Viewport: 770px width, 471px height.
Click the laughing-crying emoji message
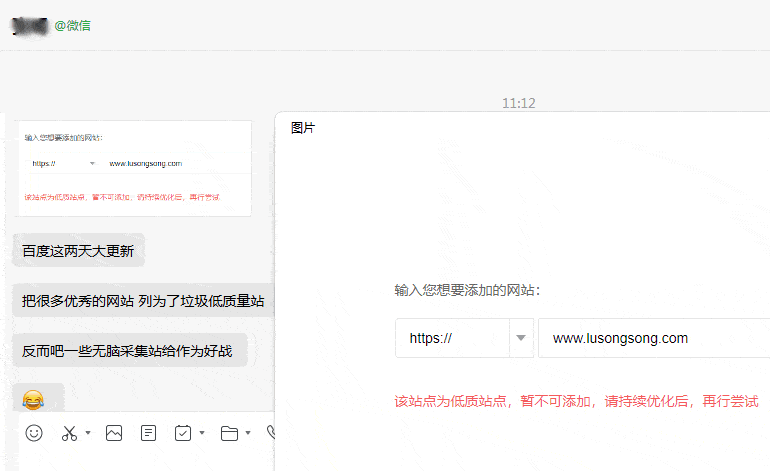point(33,399)
